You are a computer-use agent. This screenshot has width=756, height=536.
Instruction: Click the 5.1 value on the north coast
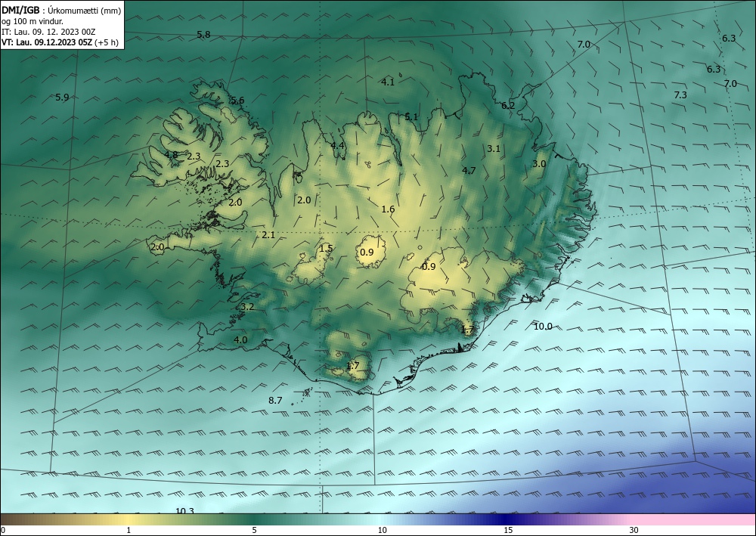click(411, 117)
